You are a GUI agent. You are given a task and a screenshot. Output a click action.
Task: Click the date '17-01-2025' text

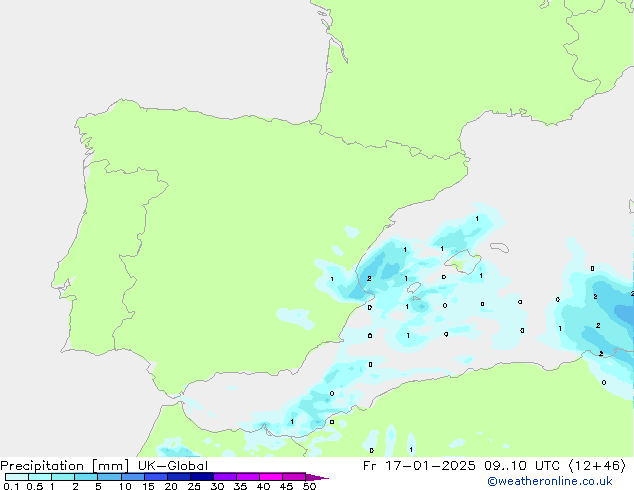(430, 466)
